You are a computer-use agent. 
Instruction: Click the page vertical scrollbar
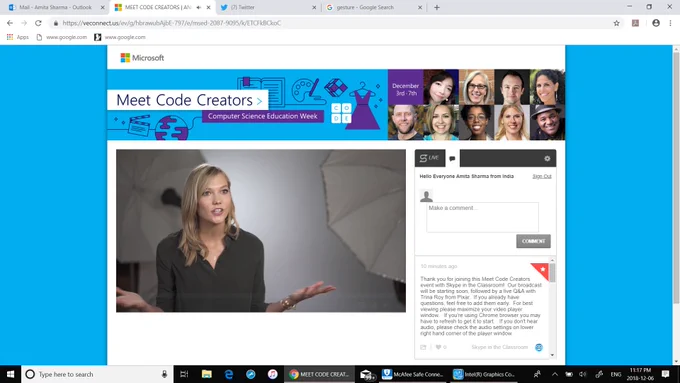tap(676, 178)
